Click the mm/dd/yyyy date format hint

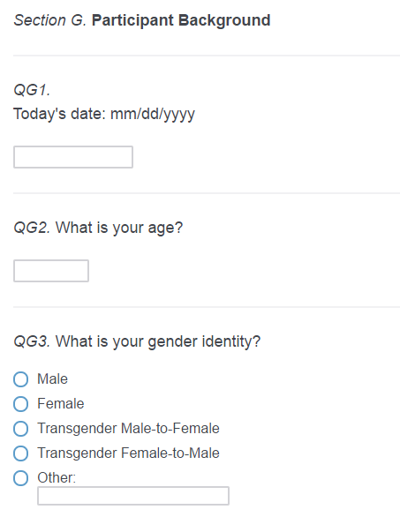(x=153, y=115)
